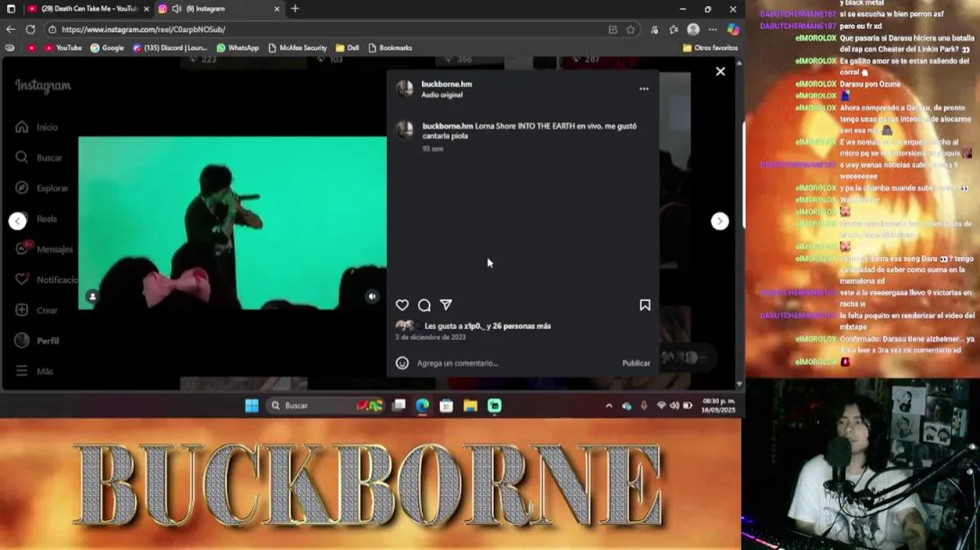Open z1p0._ profile in the likes line

tap(474, 326)
